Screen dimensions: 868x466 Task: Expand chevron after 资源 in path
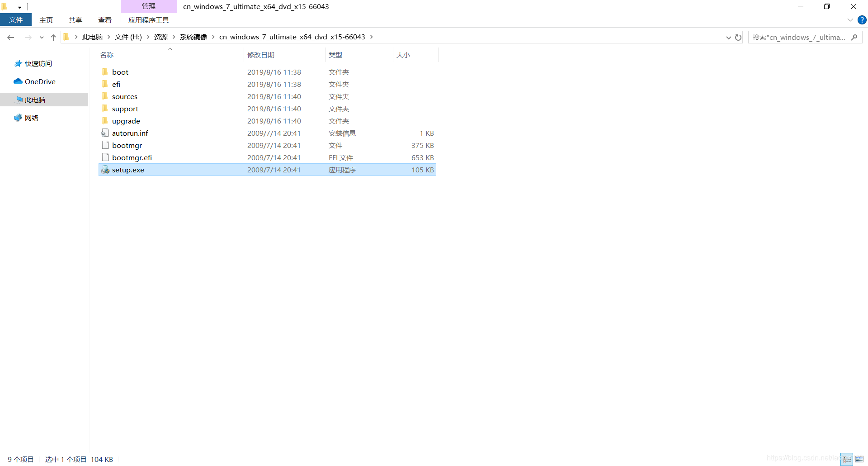click(x=174, y=37)
